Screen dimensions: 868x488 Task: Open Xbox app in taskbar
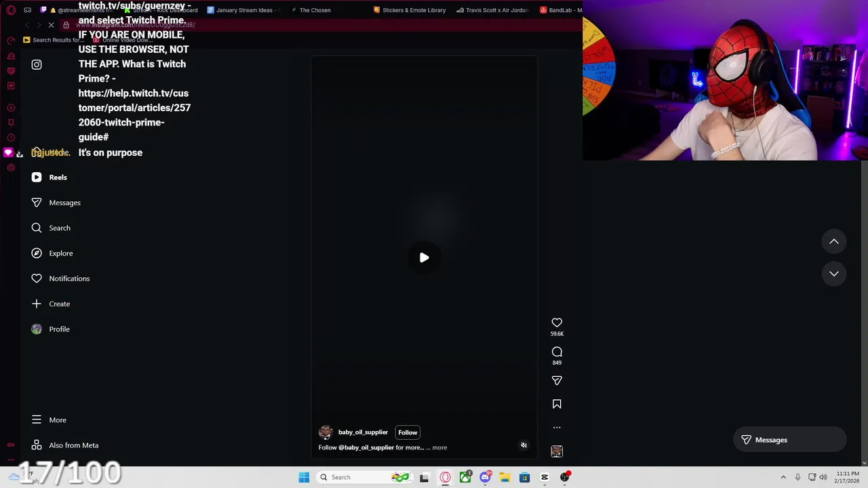tap(465, 477)
